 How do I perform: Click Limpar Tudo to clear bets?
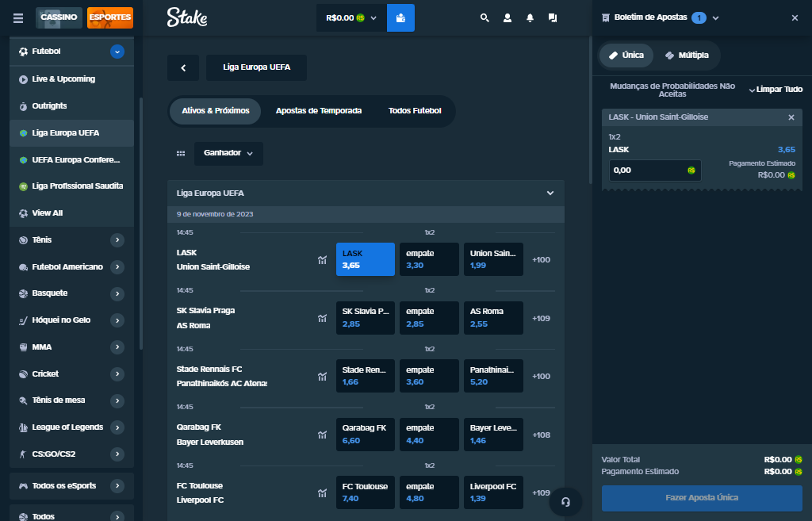click(x=779, y=90)
